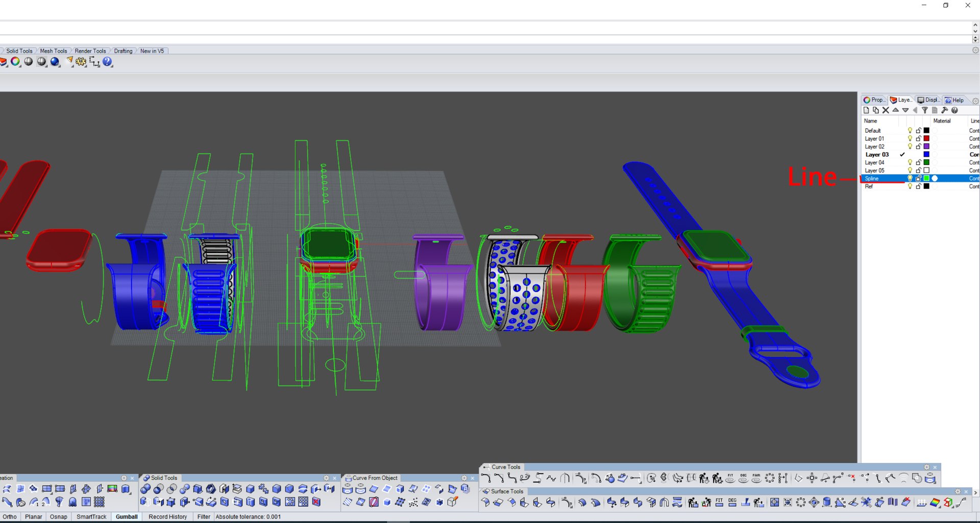This screenshot has height=523, width=980.
Task: Click the Absolute tolerance: 0.001 status text
Action: tap(248, 517)
